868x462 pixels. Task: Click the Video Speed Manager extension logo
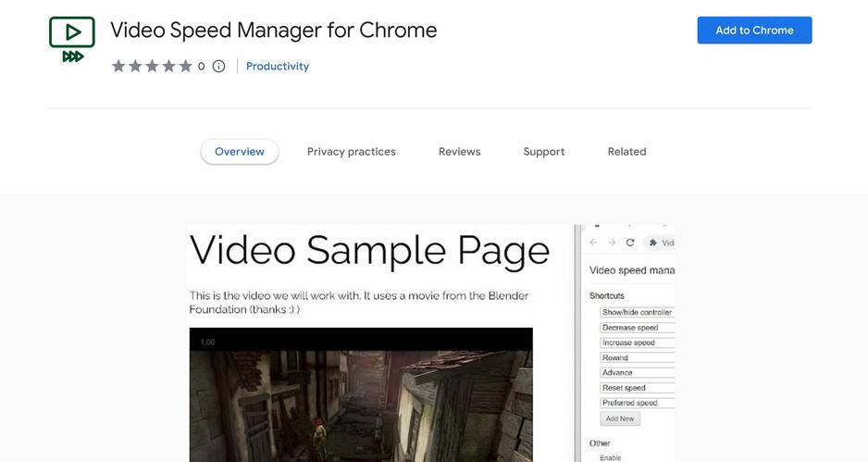(x=72, y=41)
